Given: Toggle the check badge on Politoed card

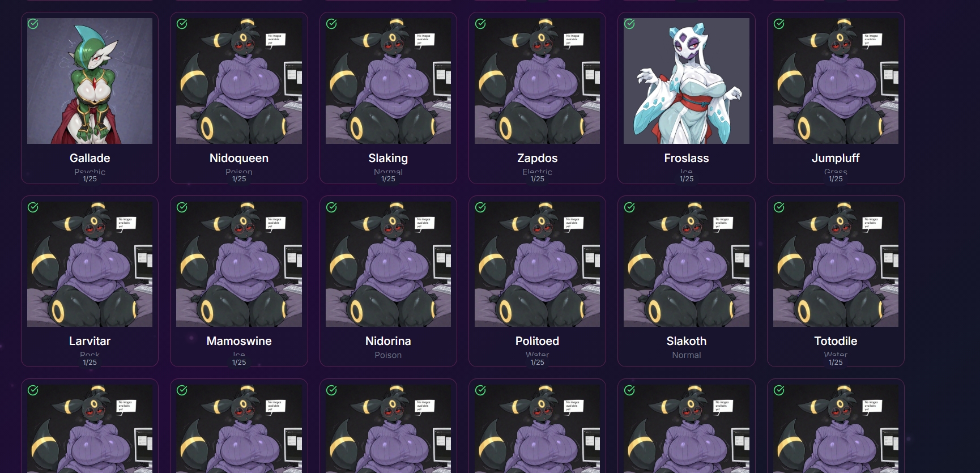Looking at the screenshot, I should click(480, 207).
